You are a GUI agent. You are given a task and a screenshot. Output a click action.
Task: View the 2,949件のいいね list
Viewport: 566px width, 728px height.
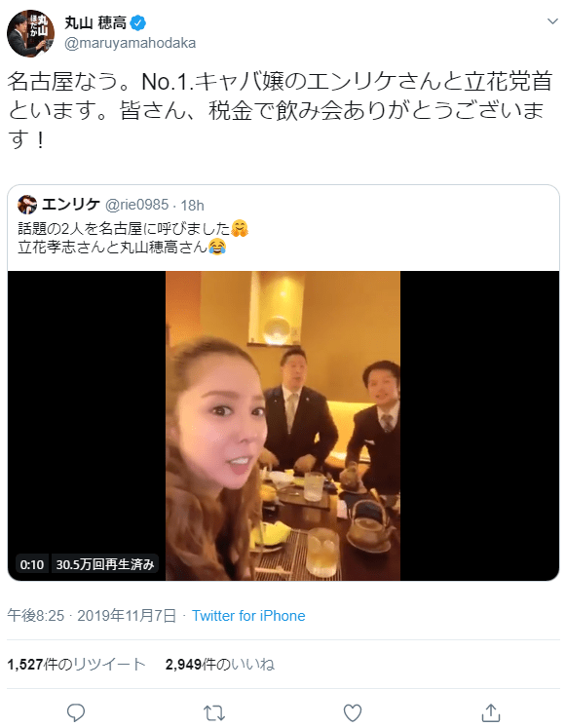tap(220, 664)
